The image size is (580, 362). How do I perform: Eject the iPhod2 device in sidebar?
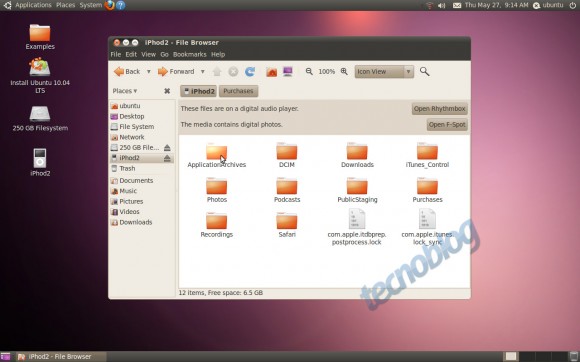(167, 158)
